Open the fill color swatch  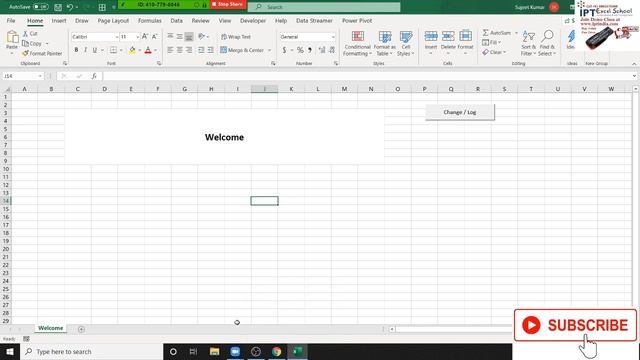pos(132,50)
